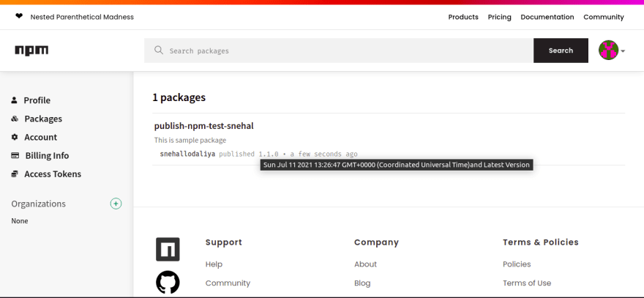Click the magnifier icon in the search box

[159, 50]
